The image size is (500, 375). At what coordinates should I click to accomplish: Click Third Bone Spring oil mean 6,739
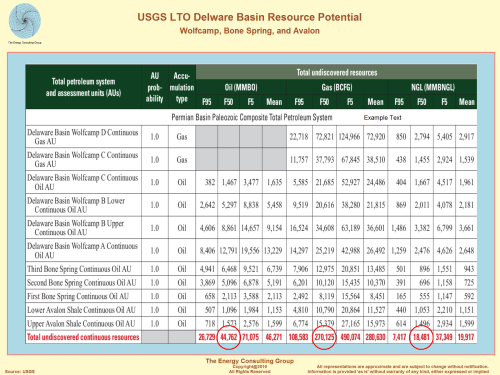point(274,269)
